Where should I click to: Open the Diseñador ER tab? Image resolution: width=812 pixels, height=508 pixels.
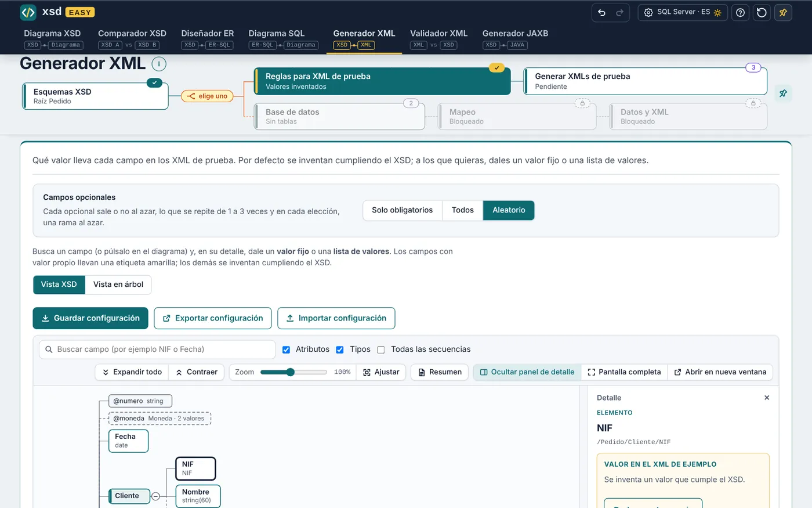coord(207,38)
